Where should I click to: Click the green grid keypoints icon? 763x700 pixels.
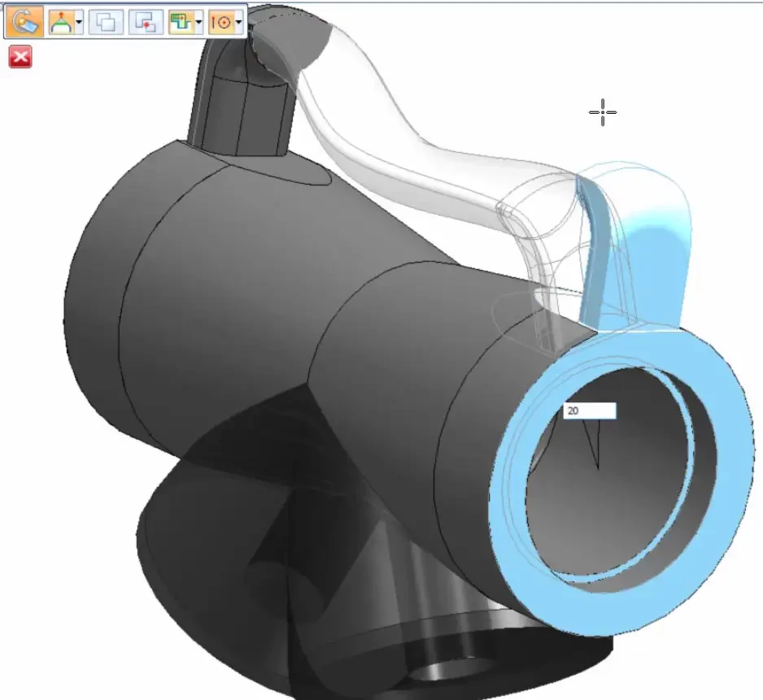point(181,22)
